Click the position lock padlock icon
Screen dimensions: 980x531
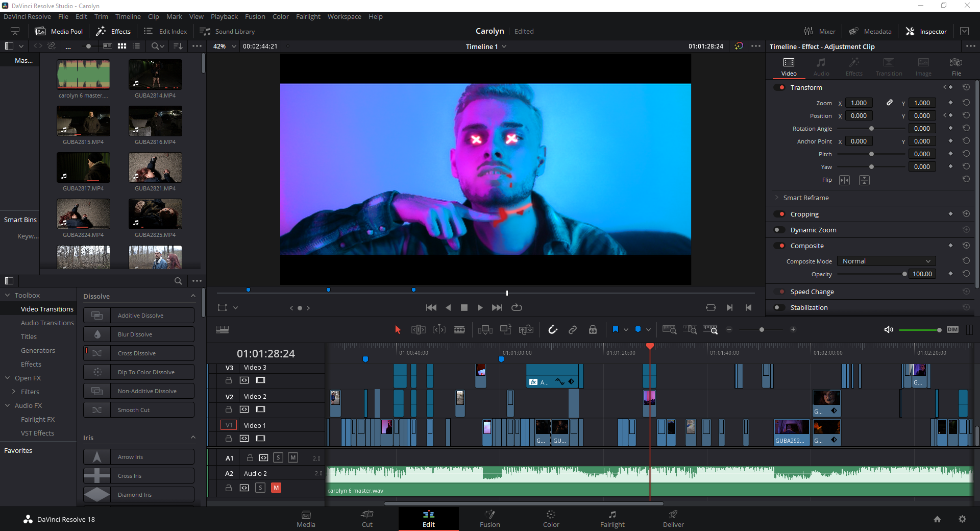click(x=593, y=330)
